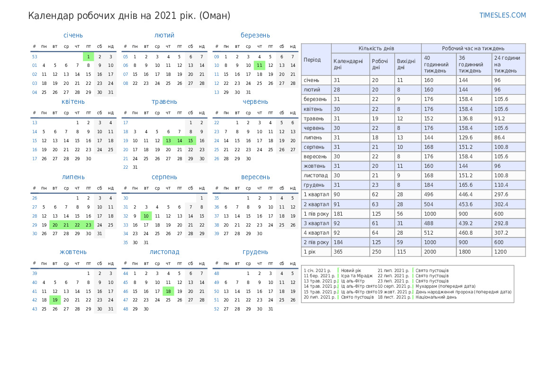Select the 'квітень' month heading above its calendar
The height and width of the screenshot is (392, 554).
coord(73,102)
